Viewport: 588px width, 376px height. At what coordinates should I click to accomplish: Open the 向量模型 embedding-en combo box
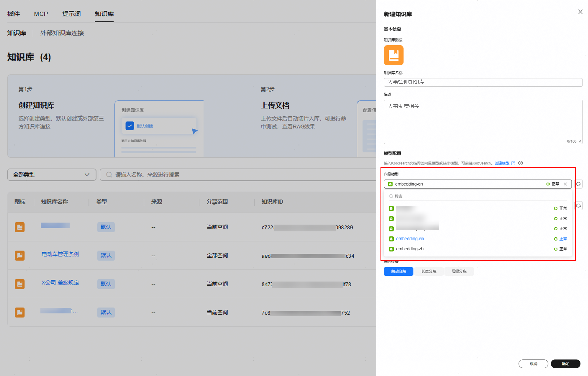point(477,184)
